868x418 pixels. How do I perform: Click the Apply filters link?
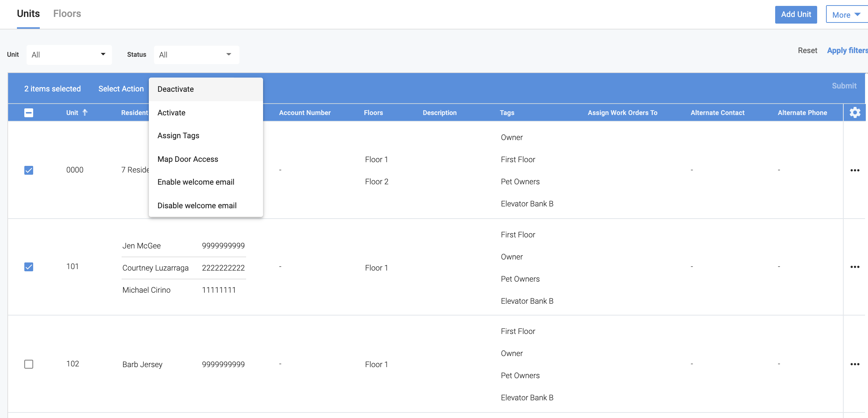click(847, 50)
